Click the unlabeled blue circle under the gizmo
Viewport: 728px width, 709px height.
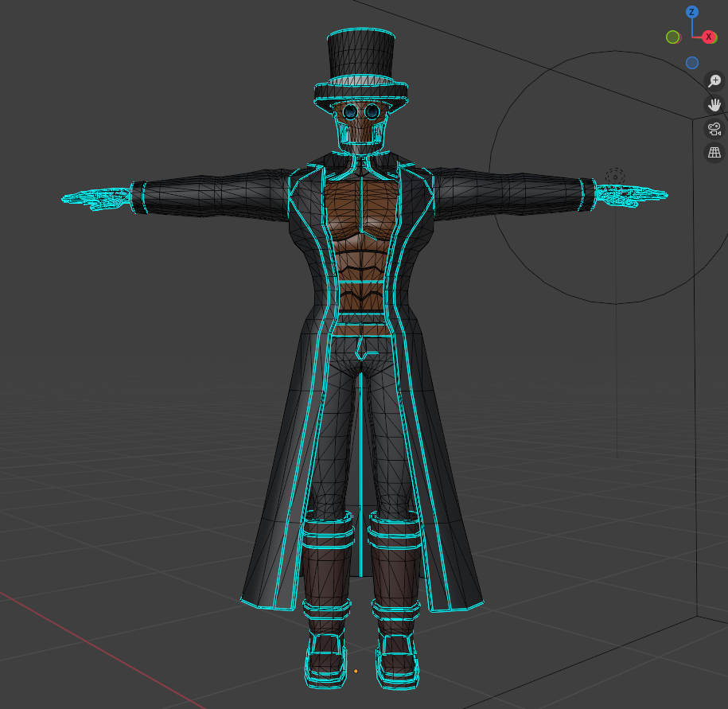point(692,63)
